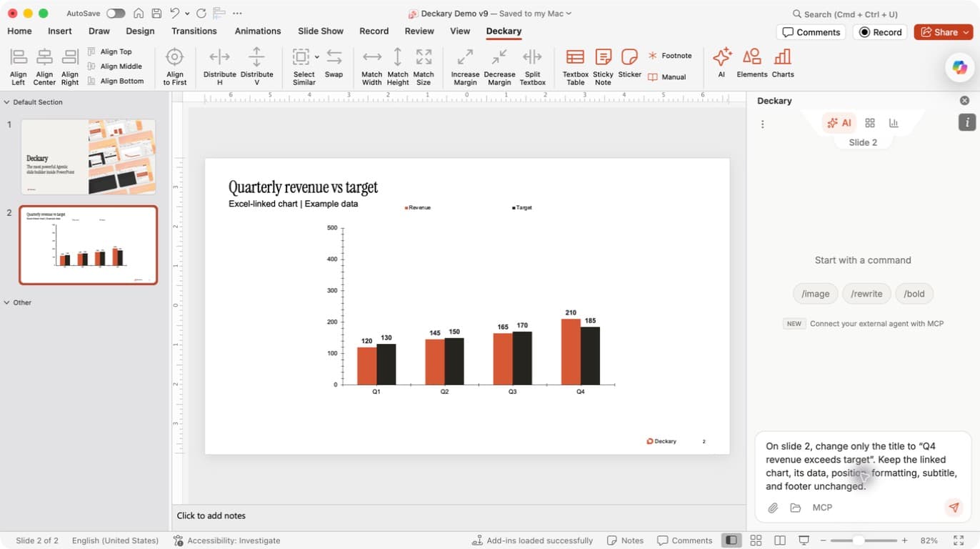Click the Undo arrow
The width and height of the screenshot is (980, 549).
174,14
